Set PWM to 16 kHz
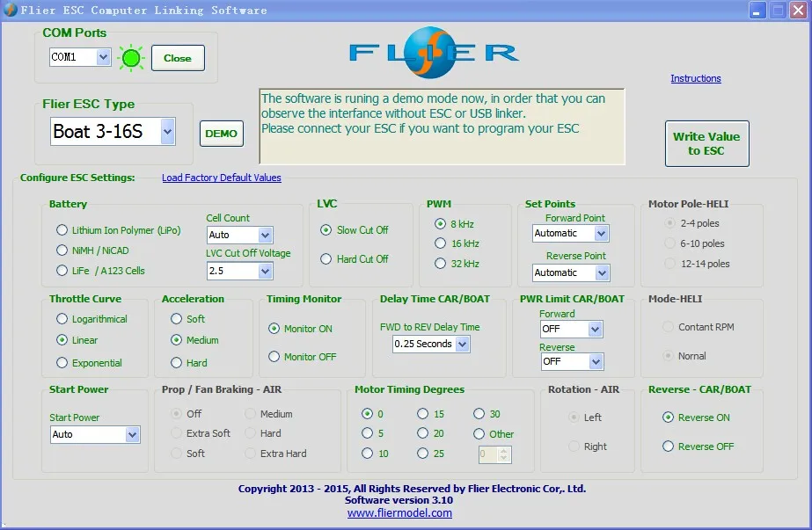The image size is (812, 530). [440, 243]
